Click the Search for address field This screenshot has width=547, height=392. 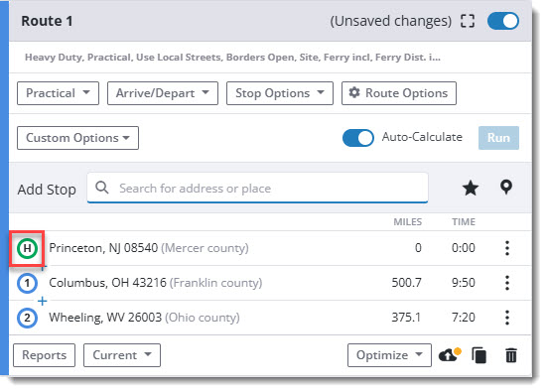(x=257, y=188)
